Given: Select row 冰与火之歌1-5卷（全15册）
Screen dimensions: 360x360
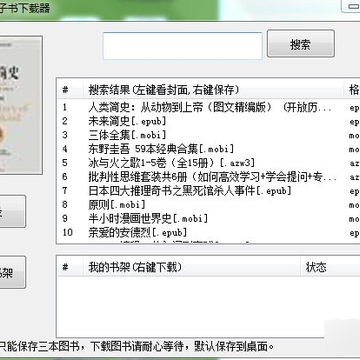Looking at the screenshot, I should click(209, 163).
